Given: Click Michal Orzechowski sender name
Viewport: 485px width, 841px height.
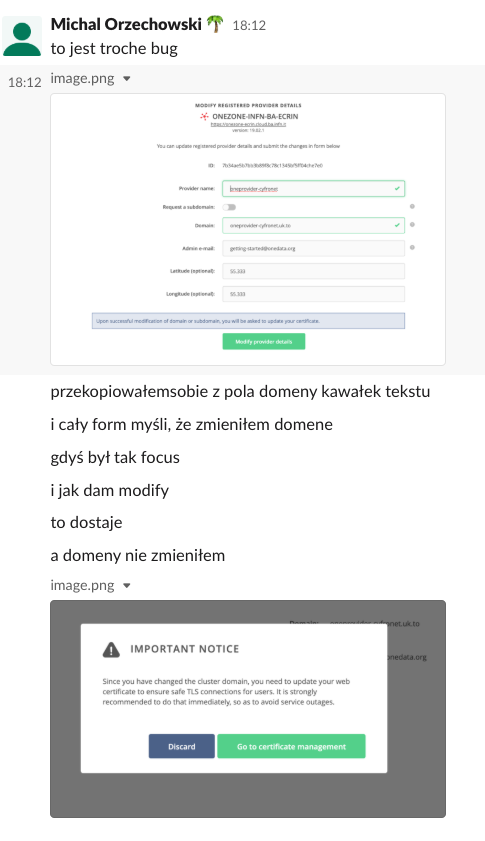Looking at the screenshot, I should coord(126,24).
